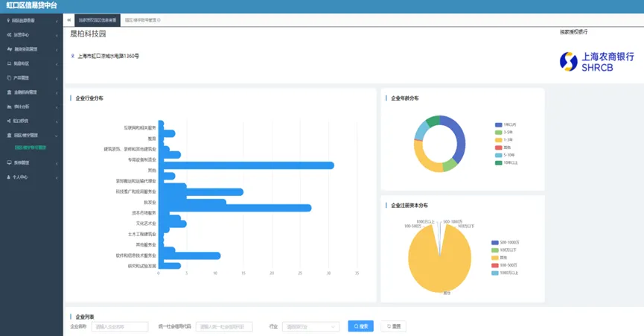Toggle the 1年以内 legend entry

506,124
